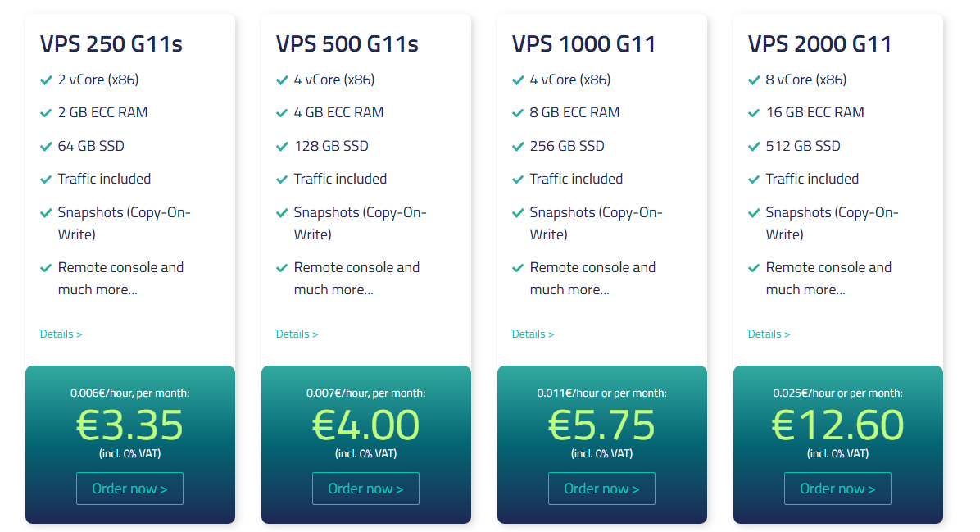
Task: Click the checkmark beside 8 GB ECC RAM
Action: pyautogui.click(x=518, y=113)
